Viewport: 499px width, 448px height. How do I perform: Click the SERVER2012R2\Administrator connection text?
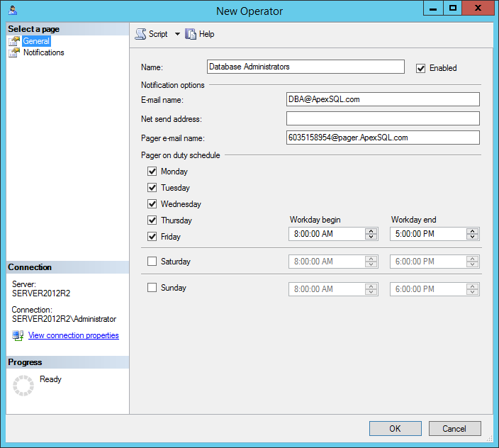point(64,319)
